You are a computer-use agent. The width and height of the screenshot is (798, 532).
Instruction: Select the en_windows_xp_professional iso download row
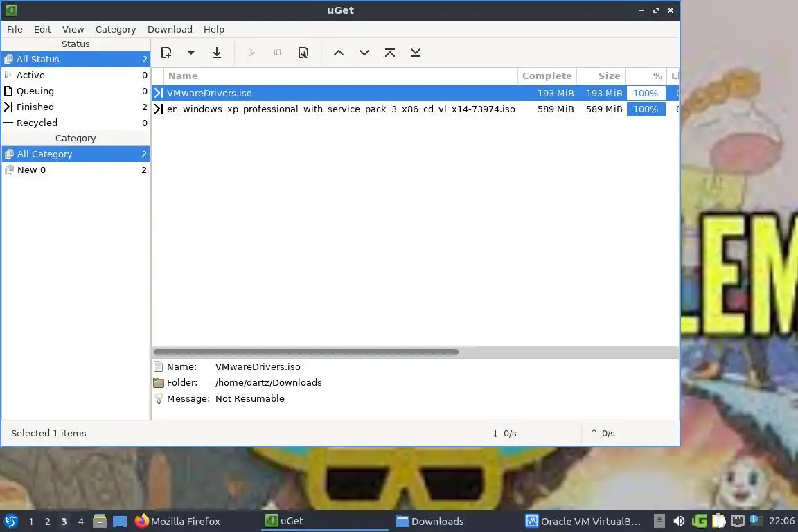[416, 109]
